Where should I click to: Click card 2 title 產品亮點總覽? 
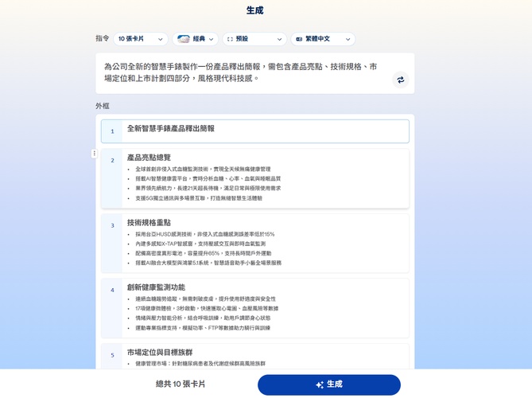point(149,158)
